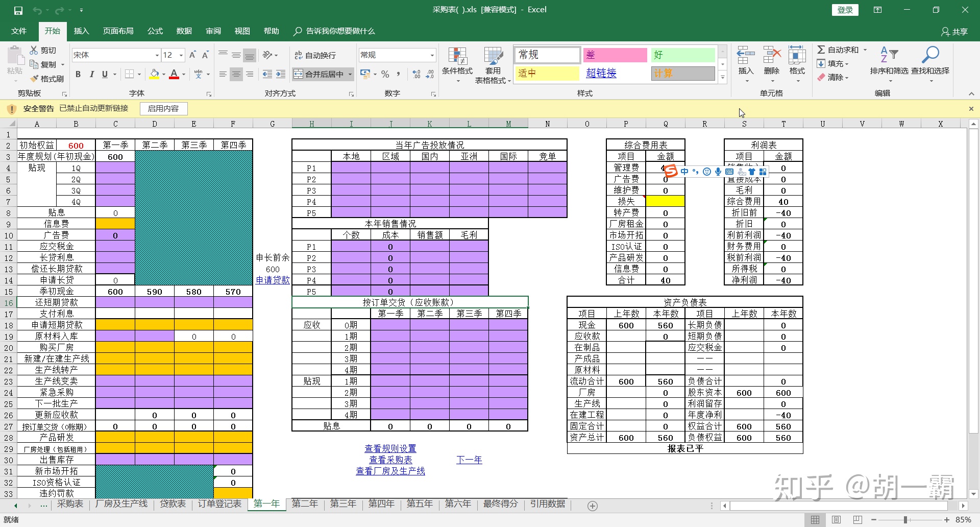
Task: Open the number format dropdown (常规)
Action: [x=432, y=55]
